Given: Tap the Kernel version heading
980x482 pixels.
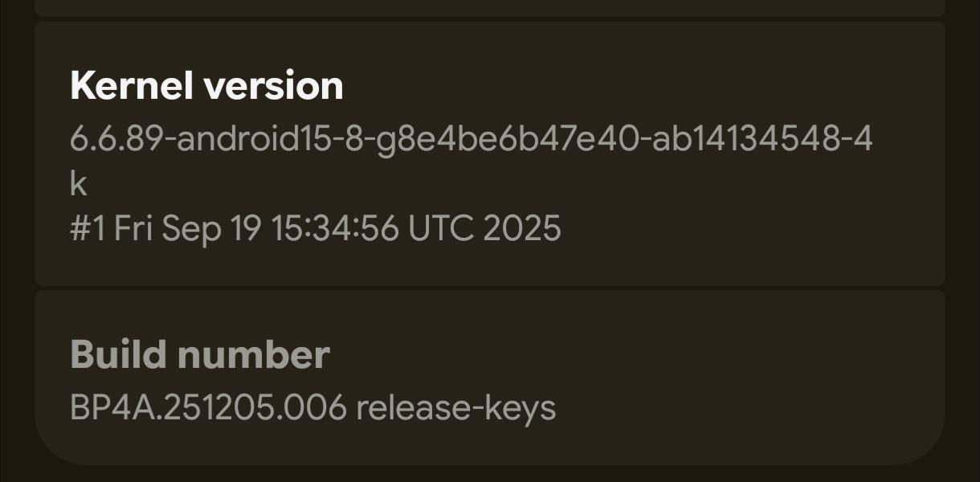Looking at the screenshot, I should (206, 86).
